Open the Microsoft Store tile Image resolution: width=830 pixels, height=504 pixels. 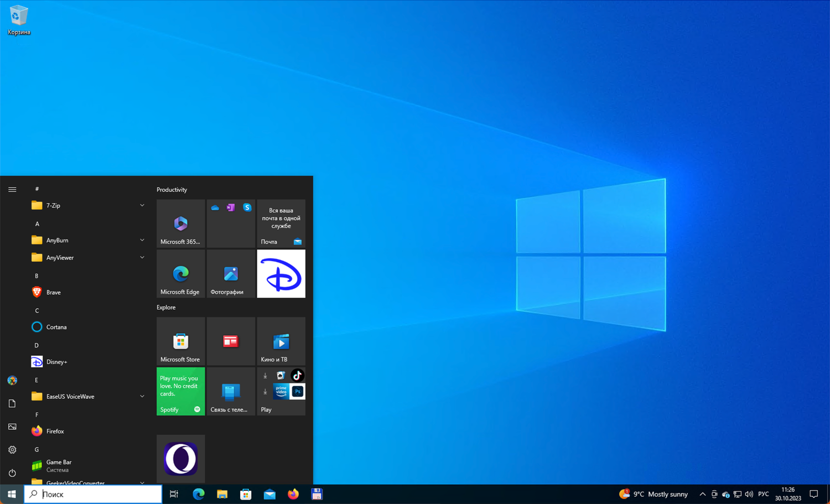(180, 341)
